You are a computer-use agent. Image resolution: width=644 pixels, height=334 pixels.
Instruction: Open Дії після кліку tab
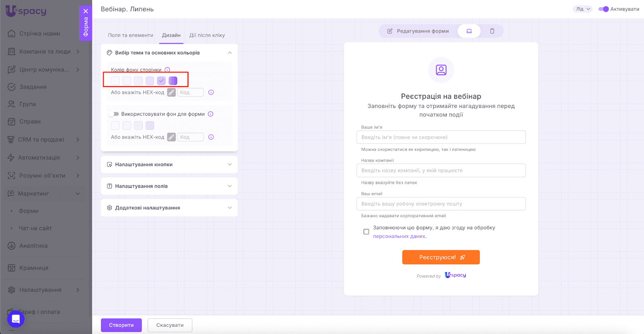pos(207,35)
